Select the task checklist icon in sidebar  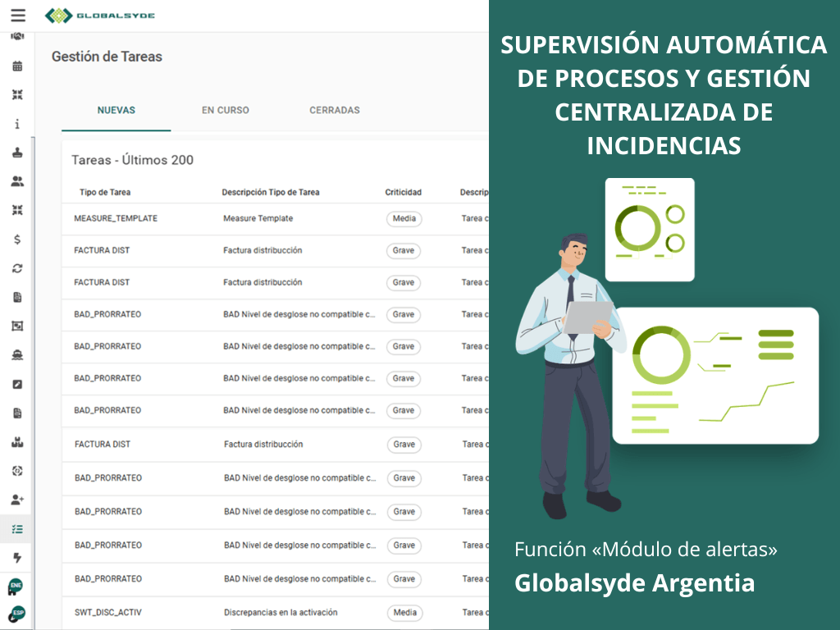pyautogui.click(x=17, y=529)
